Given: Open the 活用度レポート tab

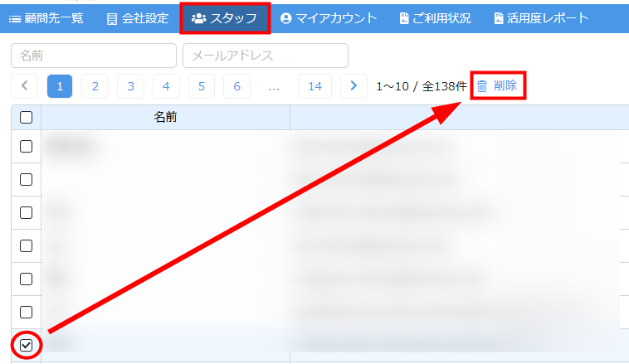Looking at the screenshot, I should [540, 18].
